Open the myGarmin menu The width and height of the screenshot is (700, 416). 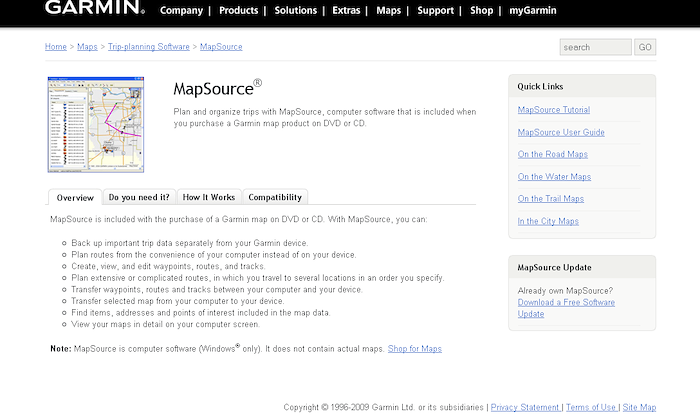[x=533, y=10]
